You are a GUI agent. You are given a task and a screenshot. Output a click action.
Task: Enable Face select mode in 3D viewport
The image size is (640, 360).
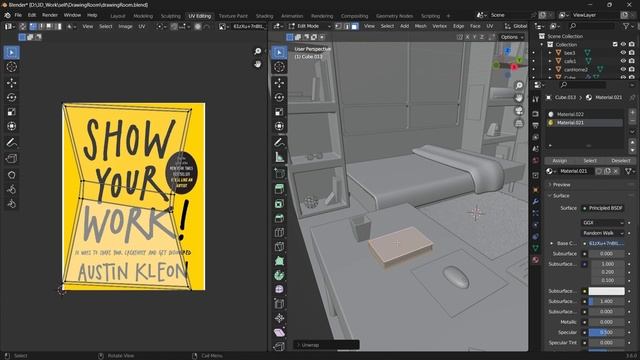[x=355, y=26]
